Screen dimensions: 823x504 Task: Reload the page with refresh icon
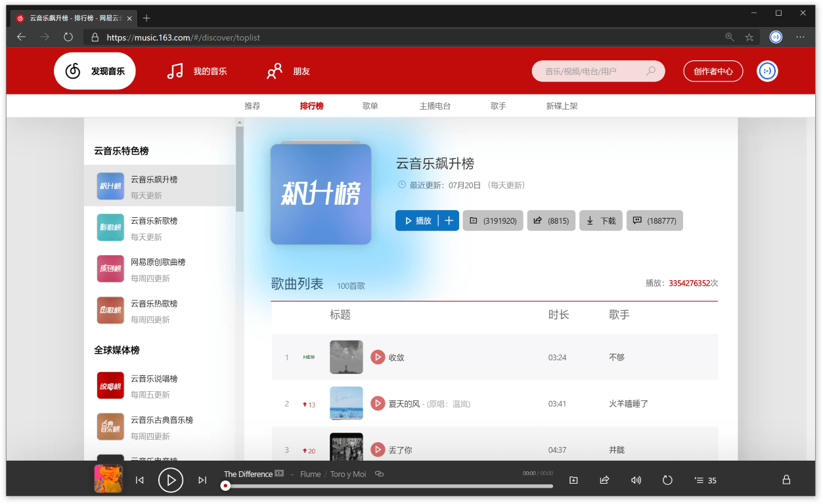[68, 37]
